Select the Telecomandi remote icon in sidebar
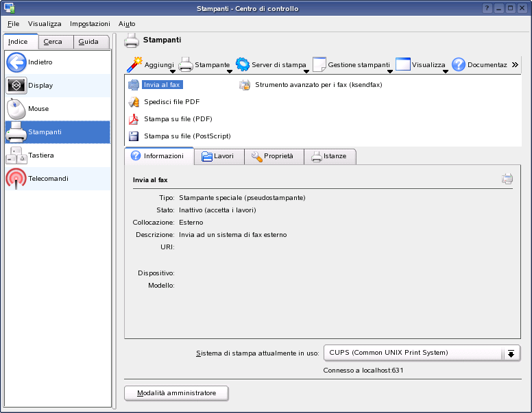Image resolution: width=532 pixels, height=413 pixels. tap(16, 179)
